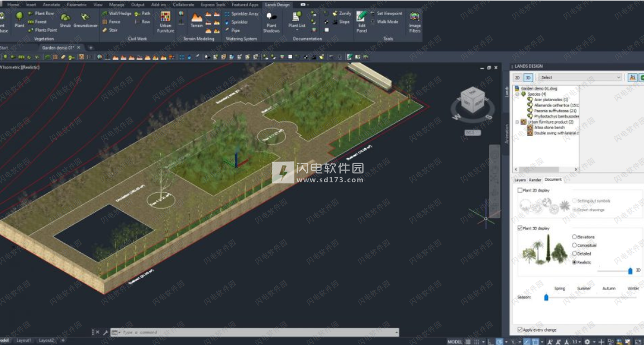Select the Realistic radio button
The width and height of the screenshot is (644, 345).
click(x=574, y=262)
